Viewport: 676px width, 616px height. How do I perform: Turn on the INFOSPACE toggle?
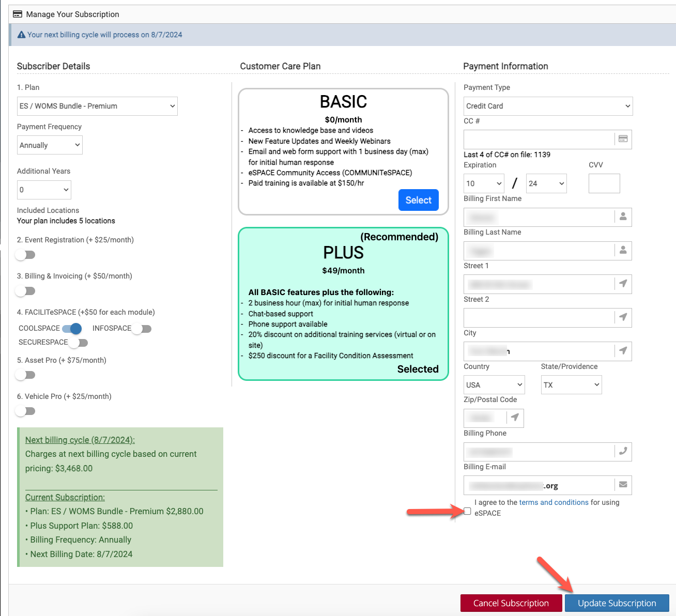click(142, 329)
